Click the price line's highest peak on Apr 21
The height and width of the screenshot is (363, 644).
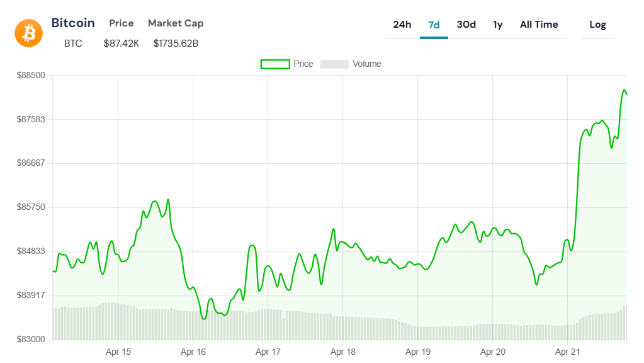[x=624, y=90]
